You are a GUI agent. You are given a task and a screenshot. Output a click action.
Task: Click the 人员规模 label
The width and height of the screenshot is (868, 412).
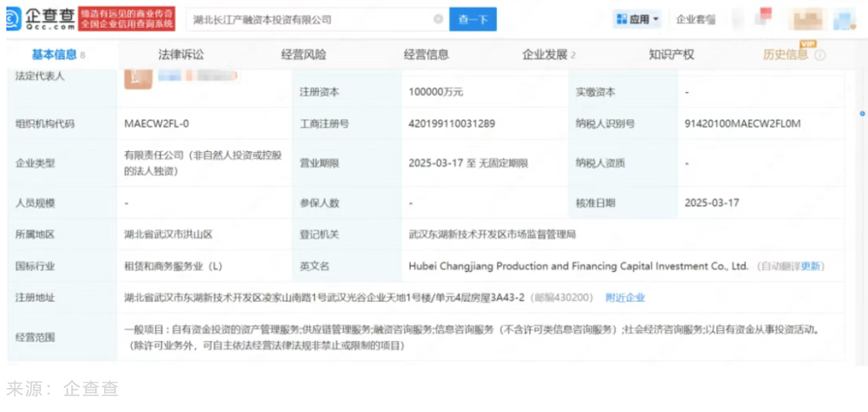(35, 203)
